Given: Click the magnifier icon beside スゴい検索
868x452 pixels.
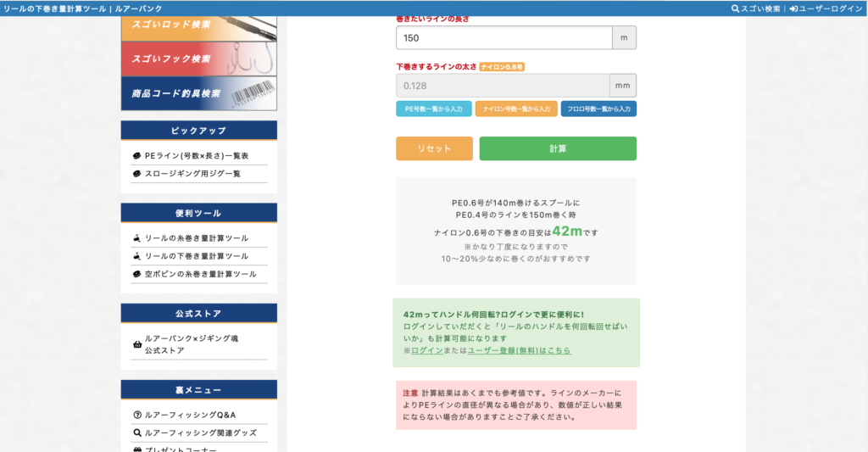Looking at the screenshot, I should [735, 8].
